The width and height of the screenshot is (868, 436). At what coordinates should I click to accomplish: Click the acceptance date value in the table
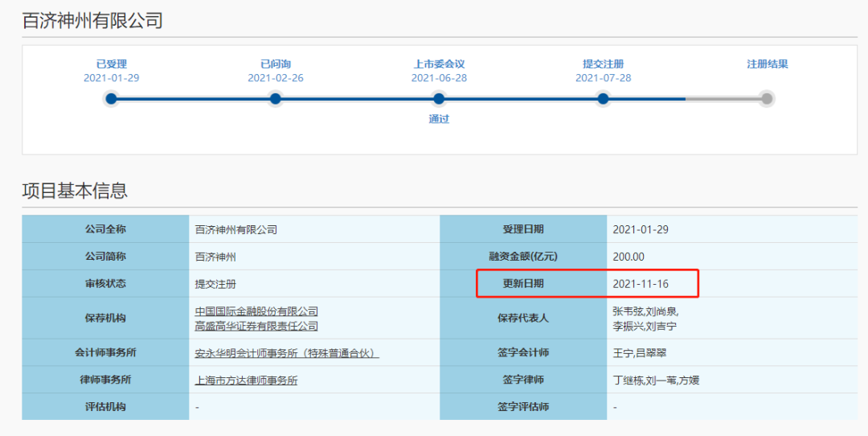tap(641, 229)
